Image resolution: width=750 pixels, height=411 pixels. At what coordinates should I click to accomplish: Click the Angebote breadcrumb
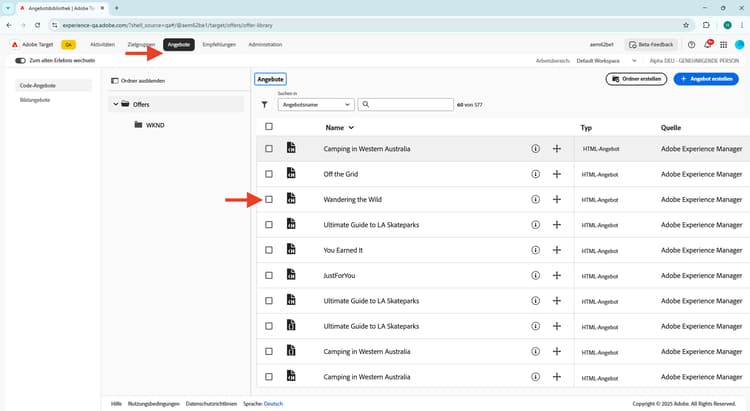click(x=270, y=79)
